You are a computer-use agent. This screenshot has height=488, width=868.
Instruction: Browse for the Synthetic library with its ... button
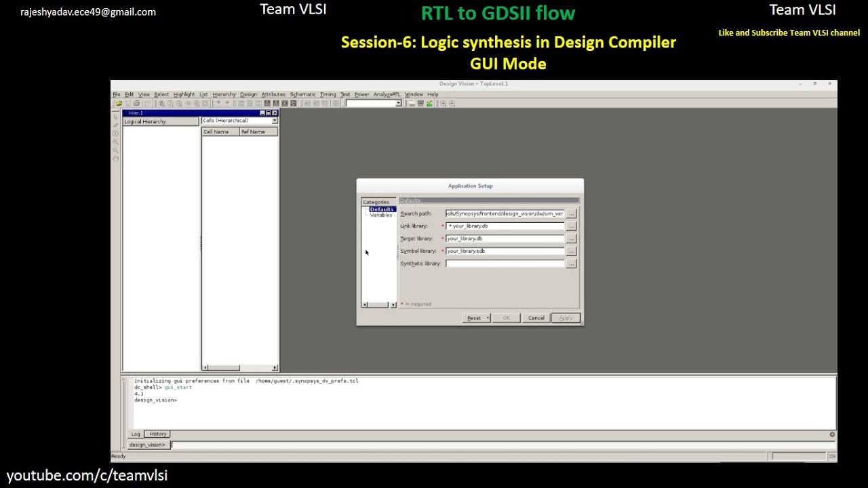click(x=571, y=264)
